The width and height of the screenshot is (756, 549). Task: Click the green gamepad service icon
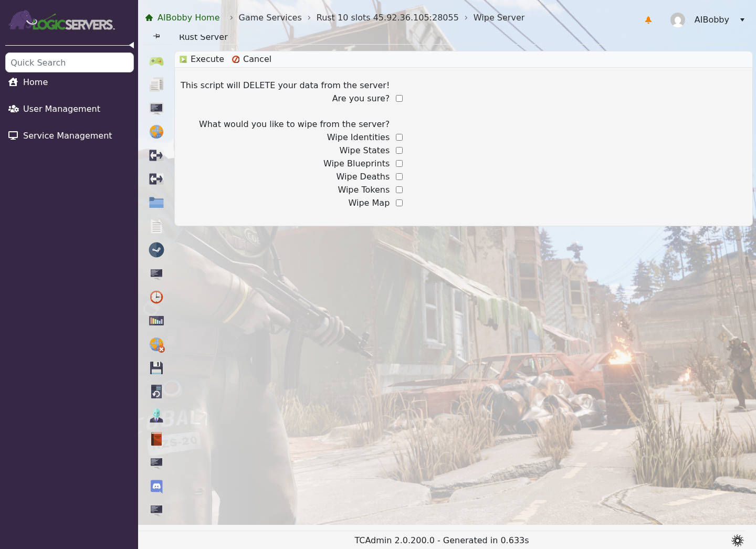156,61
